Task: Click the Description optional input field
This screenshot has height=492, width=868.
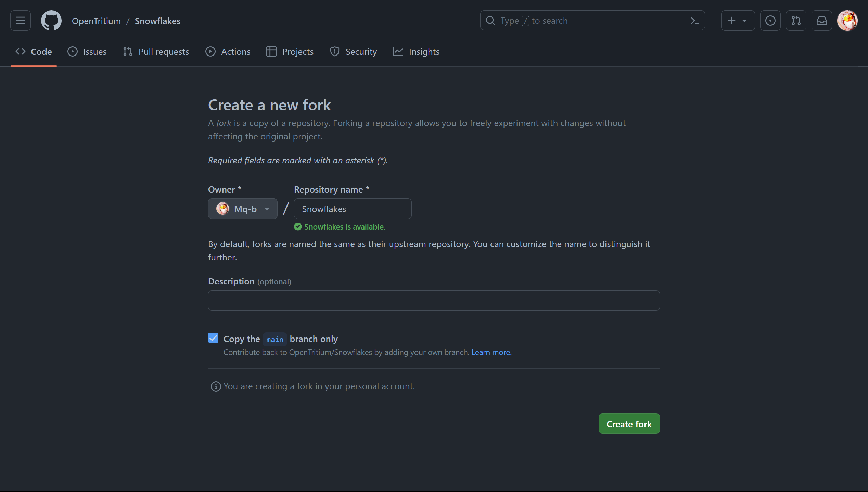Action: click(x=434, y=300)
